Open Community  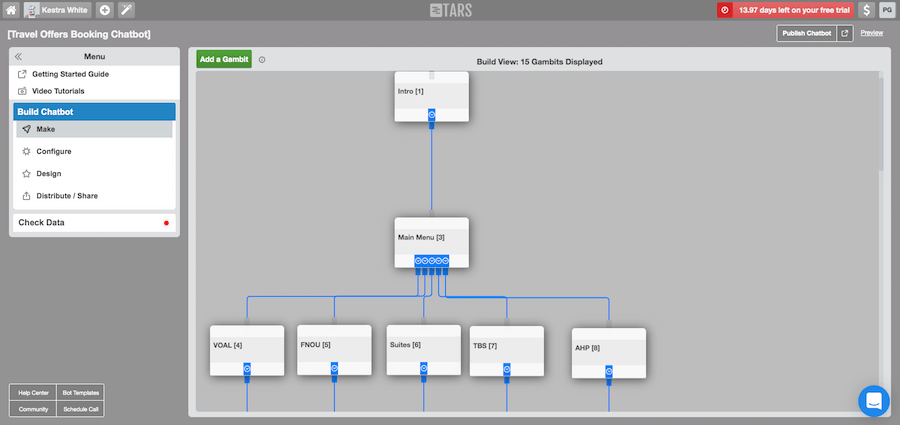point(33,409)
